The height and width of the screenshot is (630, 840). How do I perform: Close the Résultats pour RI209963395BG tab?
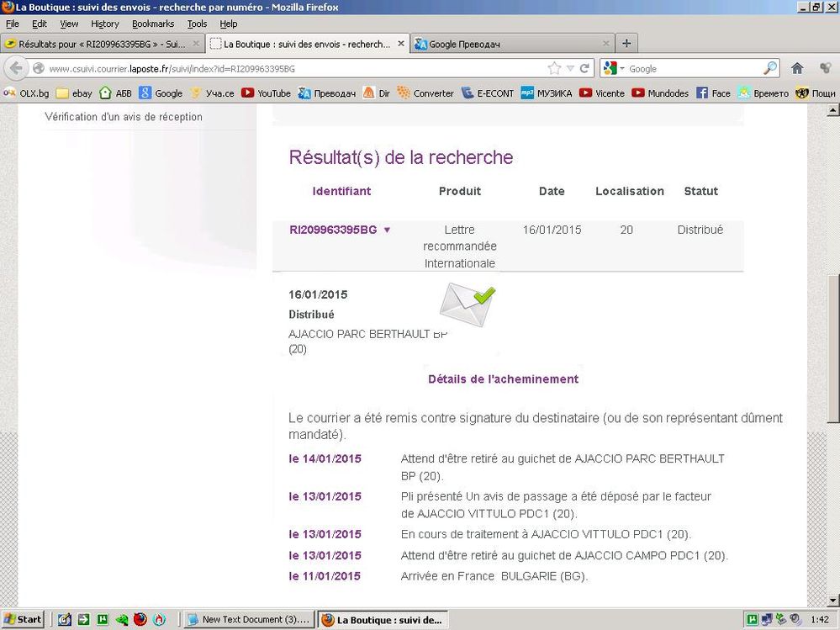196,44
